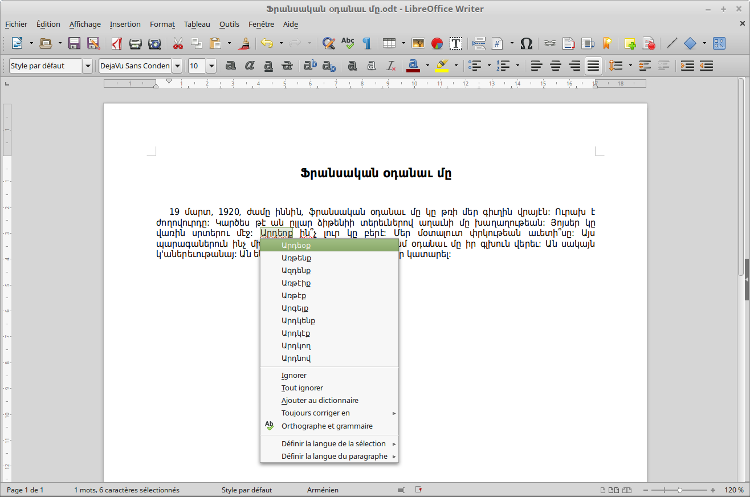
Task: Toggle underline formatting
Action: [x=268, y=66]
